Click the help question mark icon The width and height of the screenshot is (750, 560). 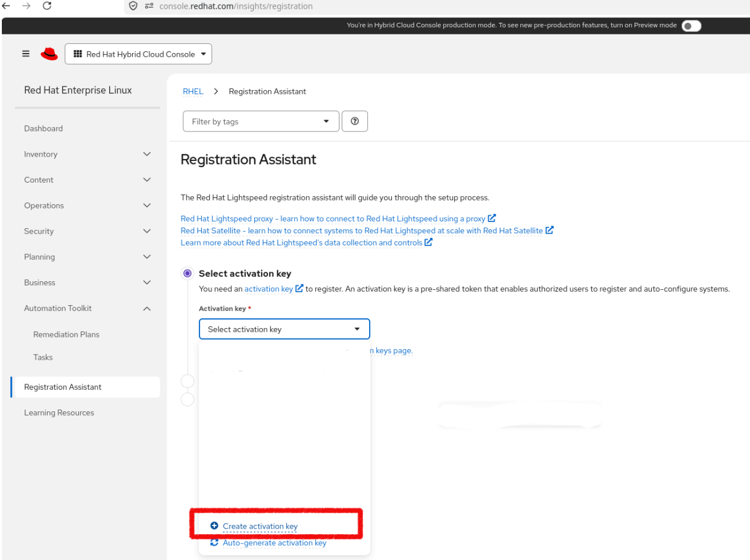tap(355, 121)
